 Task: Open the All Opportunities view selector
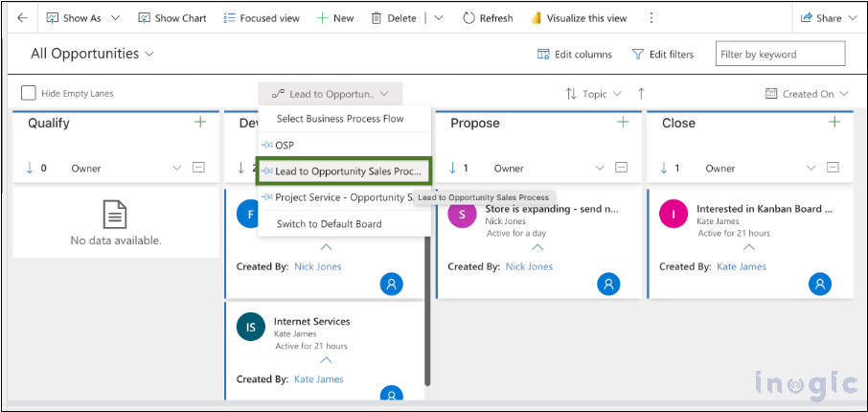pos(92,54)
